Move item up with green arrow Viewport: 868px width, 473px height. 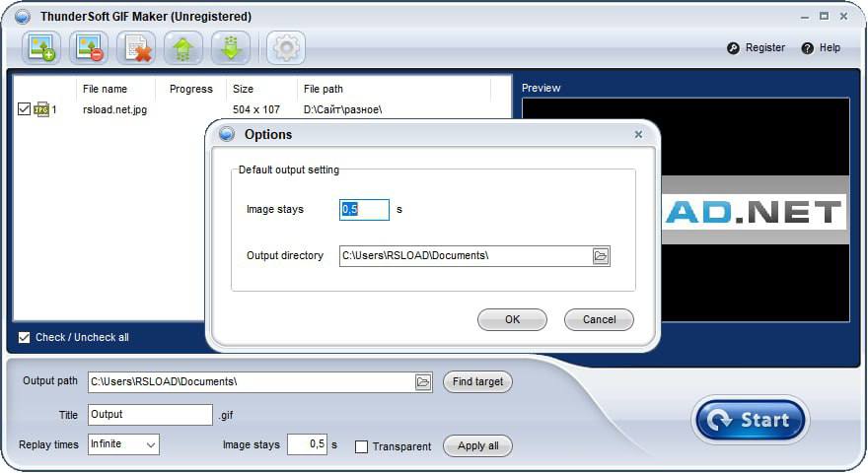tap(183, 47)
